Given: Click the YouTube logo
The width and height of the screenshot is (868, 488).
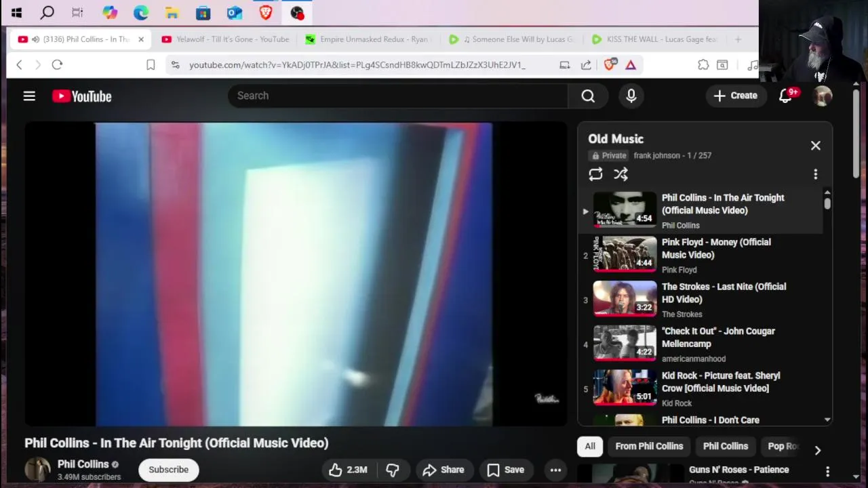Looking at the screenshot, I should (81, 96).
